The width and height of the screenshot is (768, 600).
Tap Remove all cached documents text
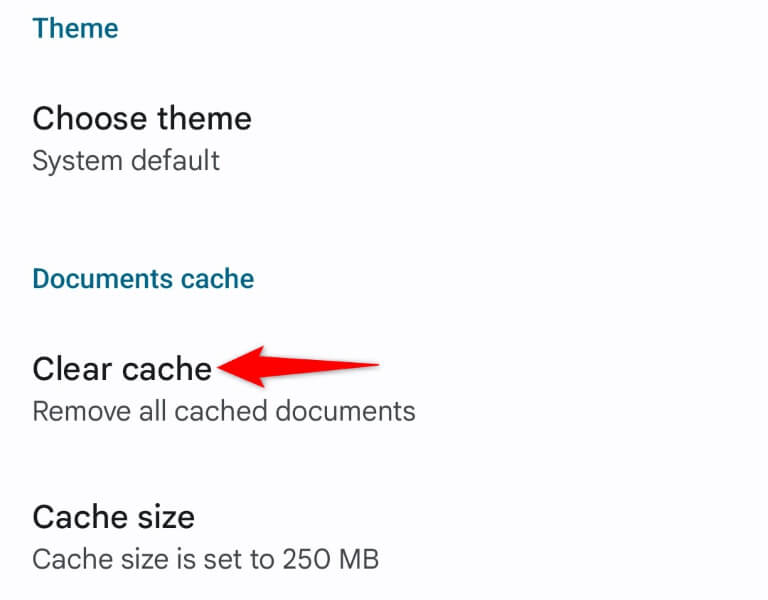click(x=223, y=410)
